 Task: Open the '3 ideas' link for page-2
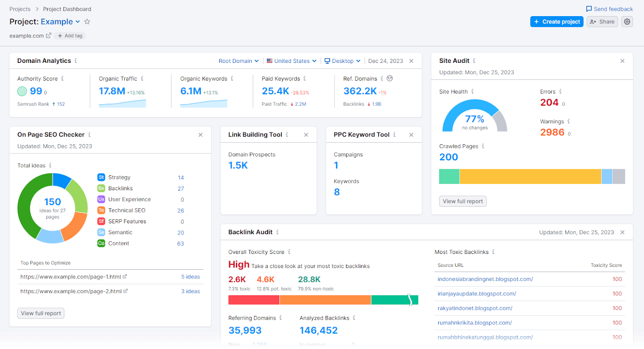pos(190,291)
